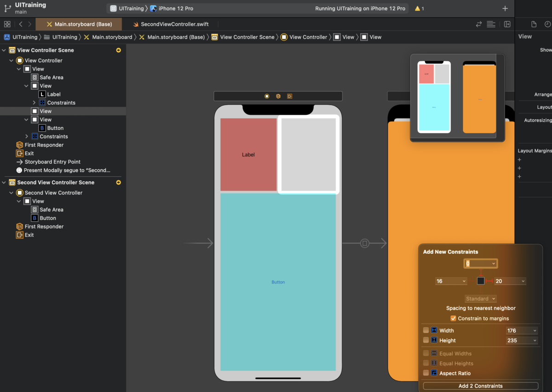Select the Exit icon in scene dock
This screenshot has height=392, width=552.
[x=289, y=96]
